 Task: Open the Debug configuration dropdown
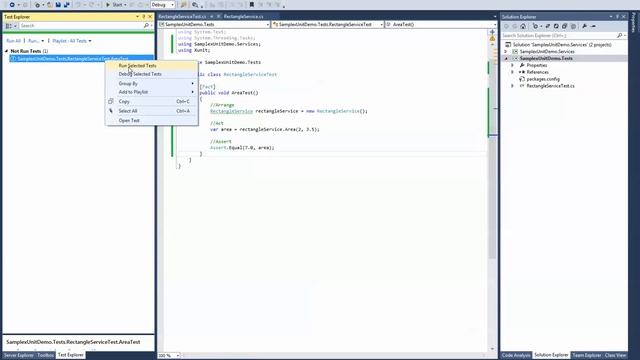tap(163, 5)
